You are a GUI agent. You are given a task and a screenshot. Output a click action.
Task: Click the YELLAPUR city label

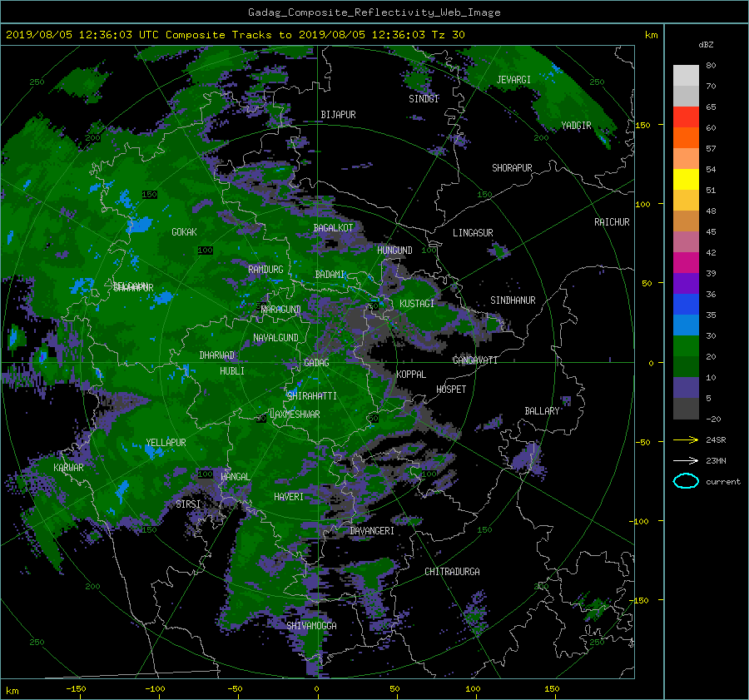point(166,443)
